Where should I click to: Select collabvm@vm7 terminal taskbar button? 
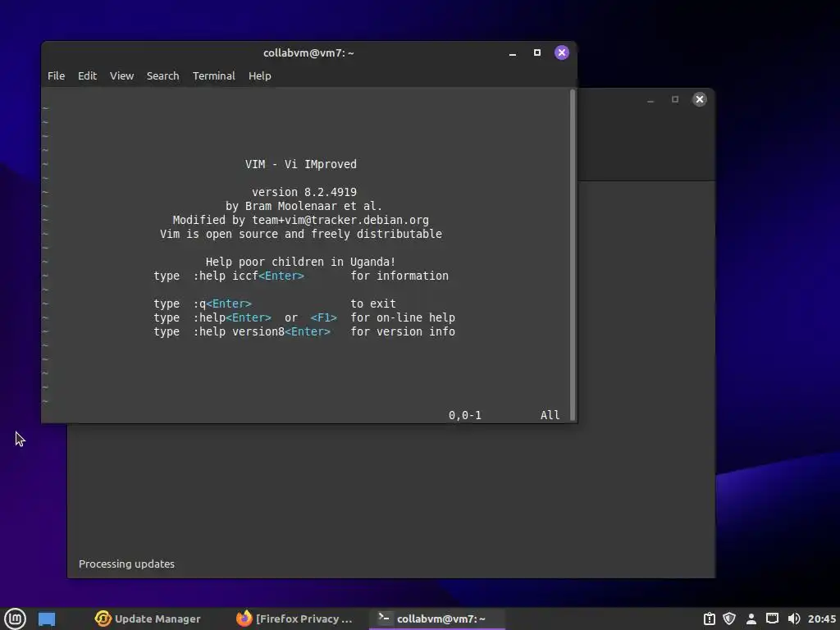[x=436, y=619]
